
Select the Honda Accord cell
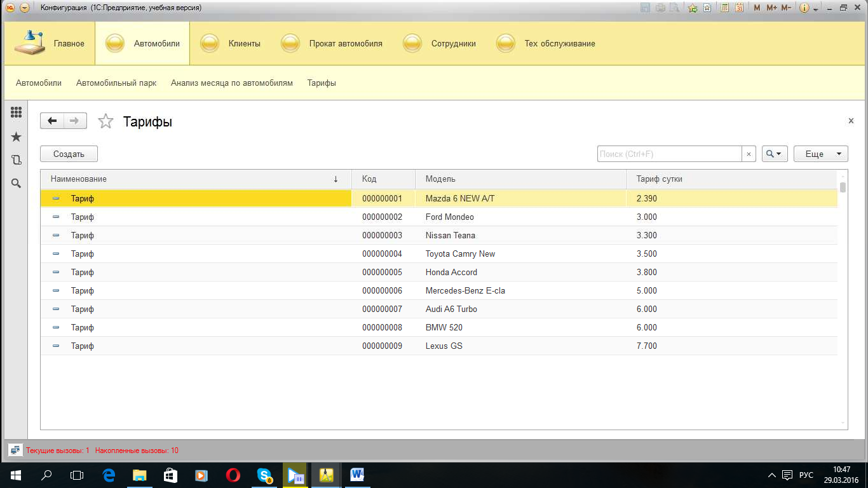click(x=520, y=272)
